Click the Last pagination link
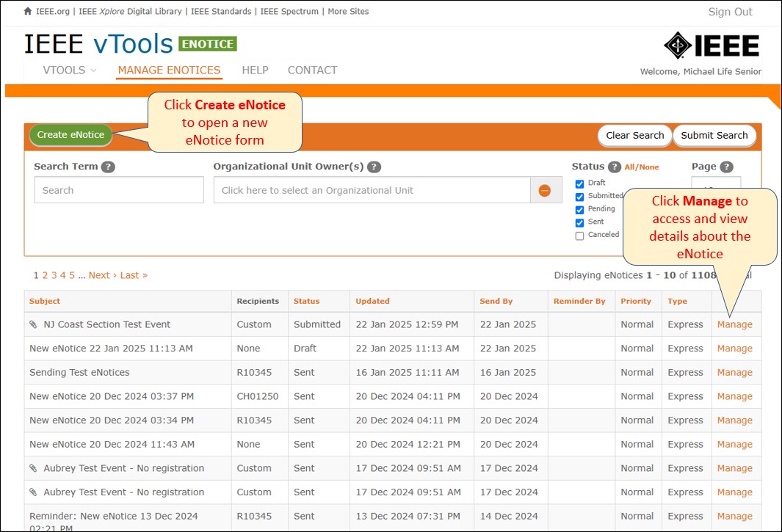 point(134,275)
